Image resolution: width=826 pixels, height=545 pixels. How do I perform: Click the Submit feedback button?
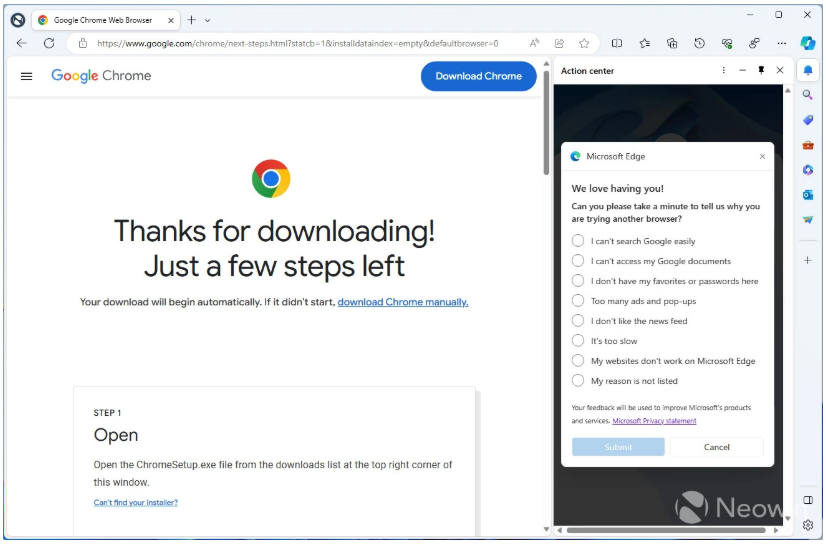[x=618, y=447]
